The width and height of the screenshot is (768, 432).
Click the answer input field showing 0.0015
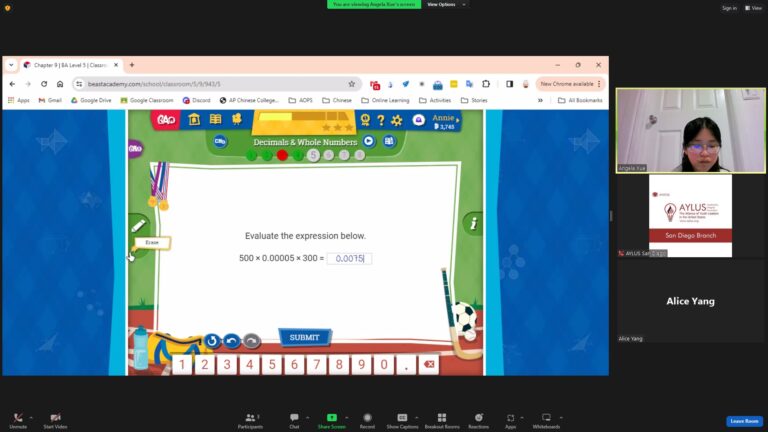click(x=349, y=258)
